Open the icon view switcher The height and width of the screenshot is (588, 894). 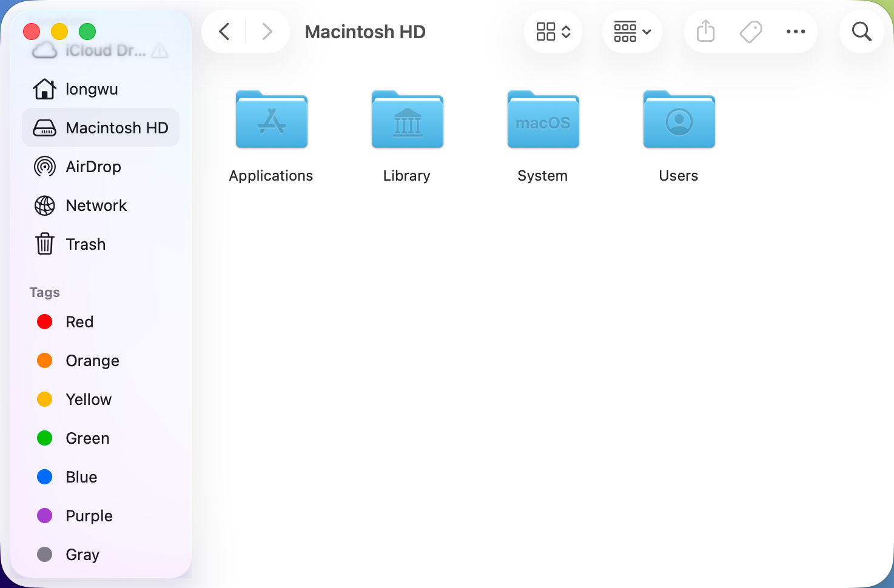(553, 32)
